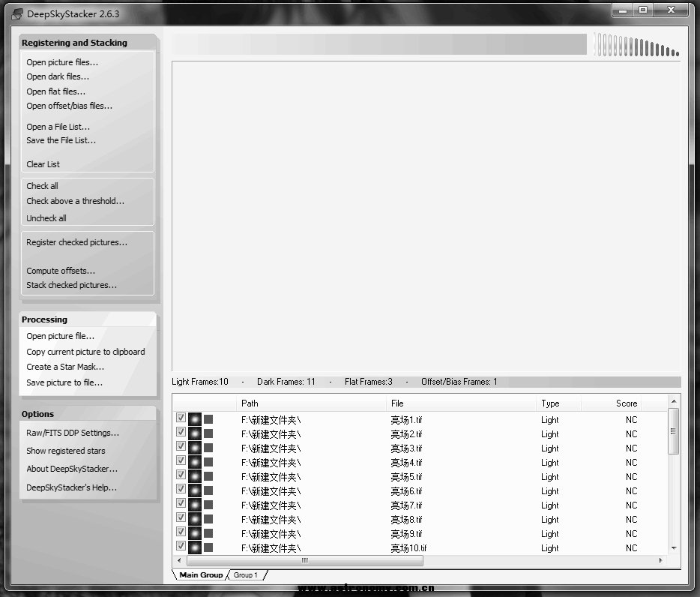Open DeepSkyStacker's Help
The width and height of the screenshot is (700, 597).
pyautogui.click(x=71, y=487)
